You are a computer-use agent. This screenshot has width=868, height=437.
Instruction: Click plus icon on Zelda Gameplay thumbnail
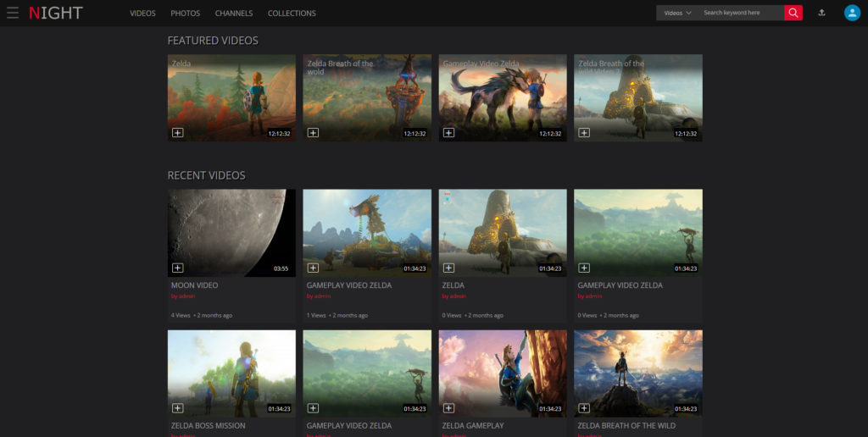click(448, 408)
